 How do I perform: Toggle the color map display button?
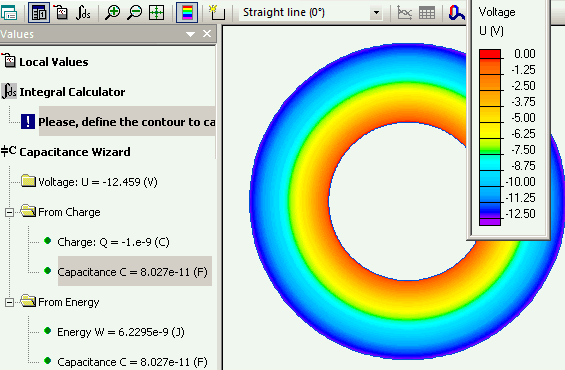(x=187, y=13)
